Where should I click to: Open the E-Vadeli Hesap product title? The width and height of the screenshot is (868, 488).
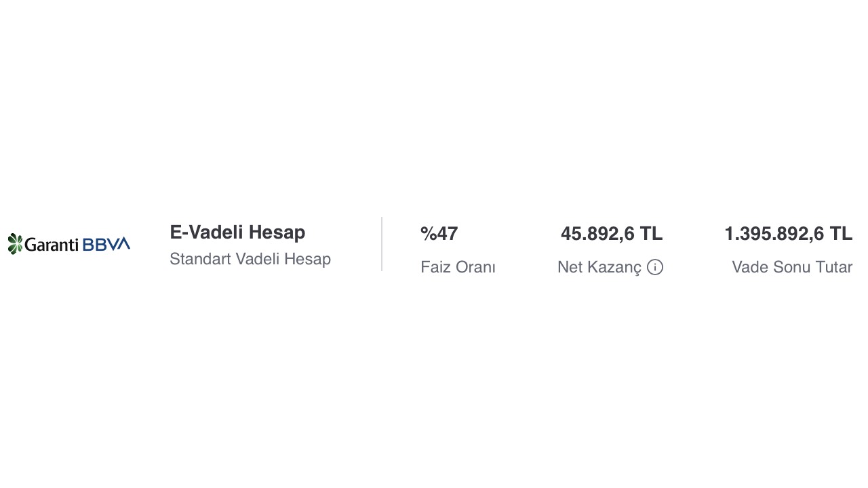tap(237, 232)
